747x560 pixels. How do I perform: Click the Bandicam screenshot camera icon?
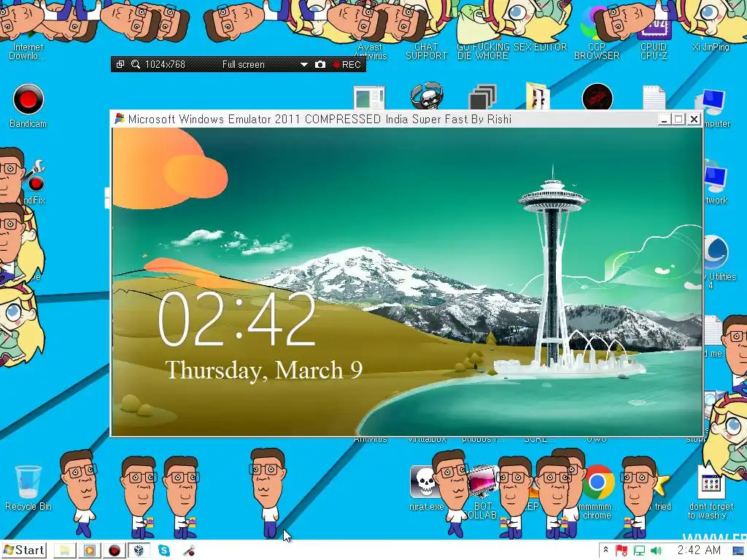pos(320,64)
